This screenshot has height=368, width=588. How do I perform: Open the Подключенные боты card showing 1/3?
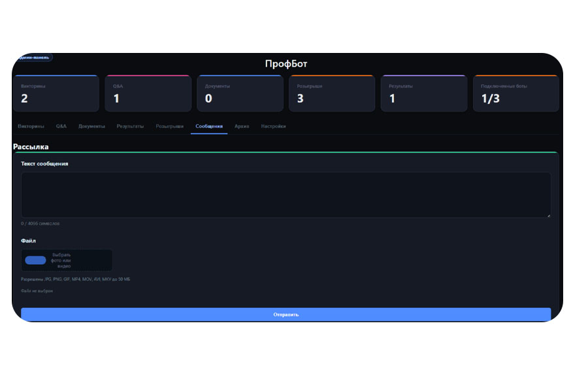[x=516, y=93]
